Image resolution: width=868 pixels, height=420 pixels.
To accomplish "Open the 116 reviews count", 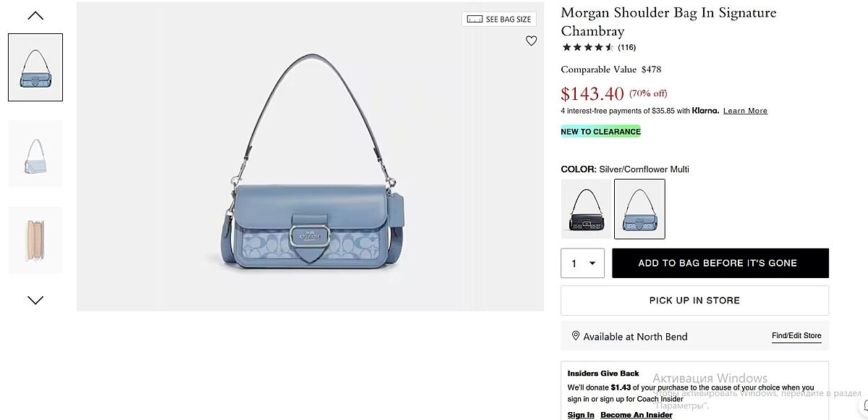I will pyautogui.click(x=626, y=47).
